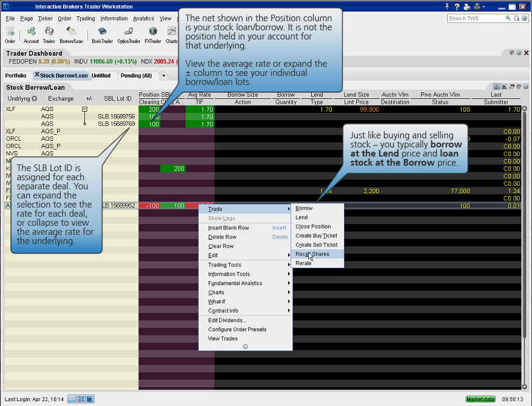Click first status bar icon after Last Login
This screenshot has height=406, width=532.
coord(72,399)
